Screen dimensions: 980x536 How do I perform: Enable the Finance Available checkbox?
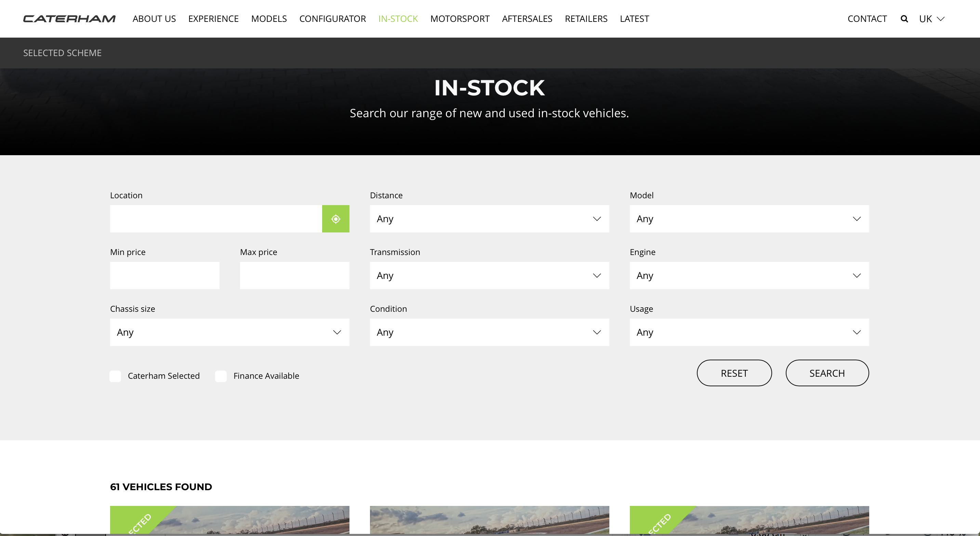[221, 376]
